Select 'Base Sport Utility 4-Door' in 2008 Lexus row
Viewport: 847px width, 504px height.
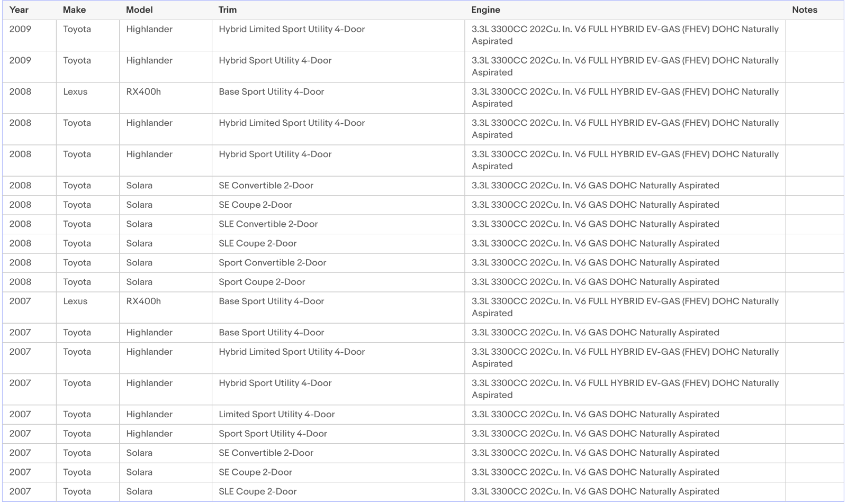coord(272,91)
